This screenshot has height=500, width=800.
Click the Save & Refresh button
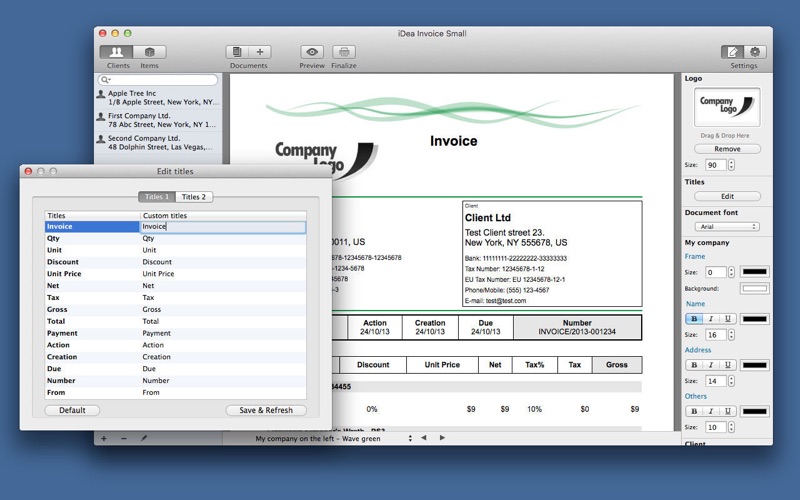[266, 410]
